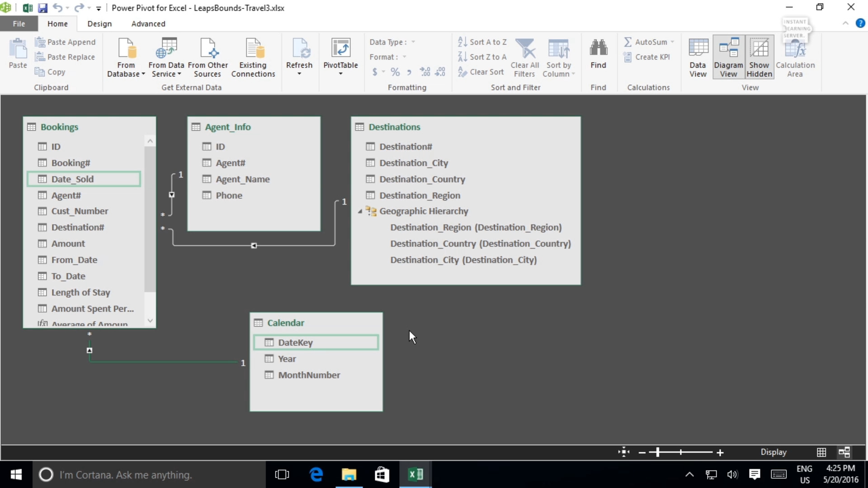Toggle Clear All Filters option
This screenshot has width=868, height=488.
pos(524,56)
